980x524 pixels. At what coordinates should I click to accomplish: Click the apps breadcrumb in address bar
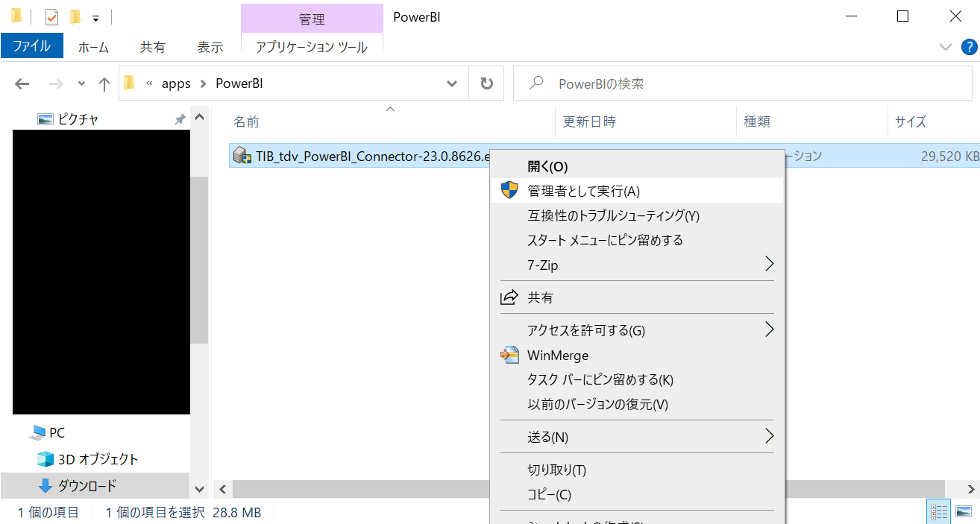click(176, 84)
